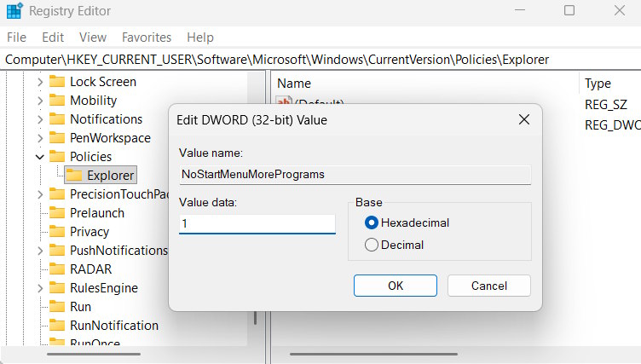Select the Notifications label in tree
Screen dimensions: 641x364
pyautogui.click(x=107, y=119)
